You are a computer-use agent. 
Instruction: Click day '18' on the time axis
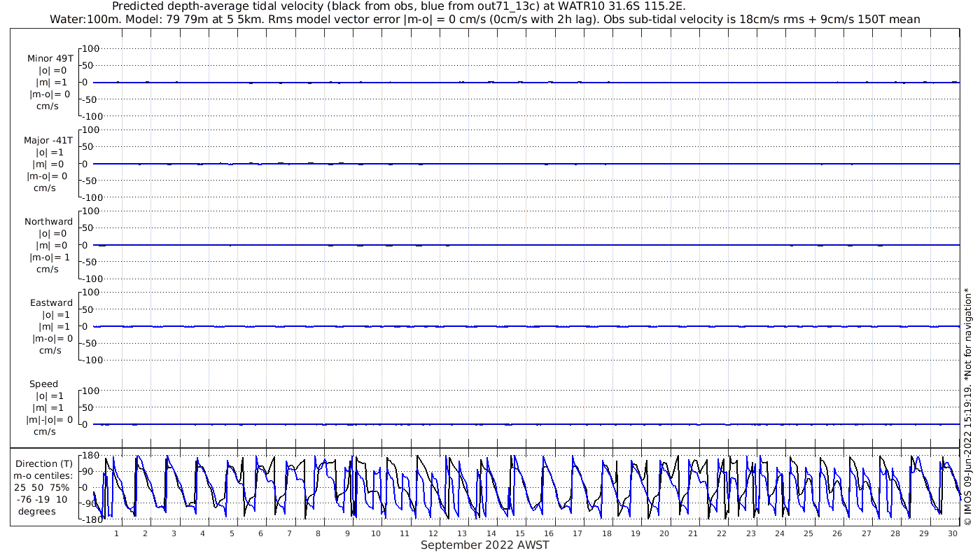(607, 533)
